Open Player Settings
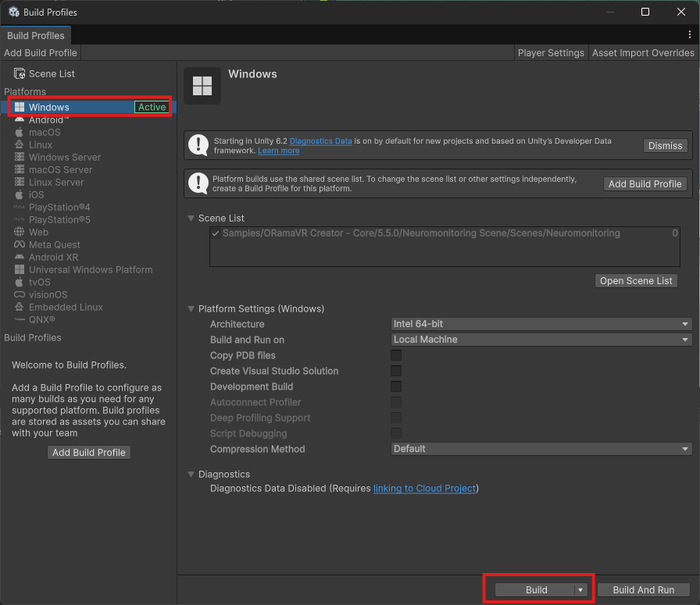The width and height of the screenshot is (700, 605). [x=551, y=52]
